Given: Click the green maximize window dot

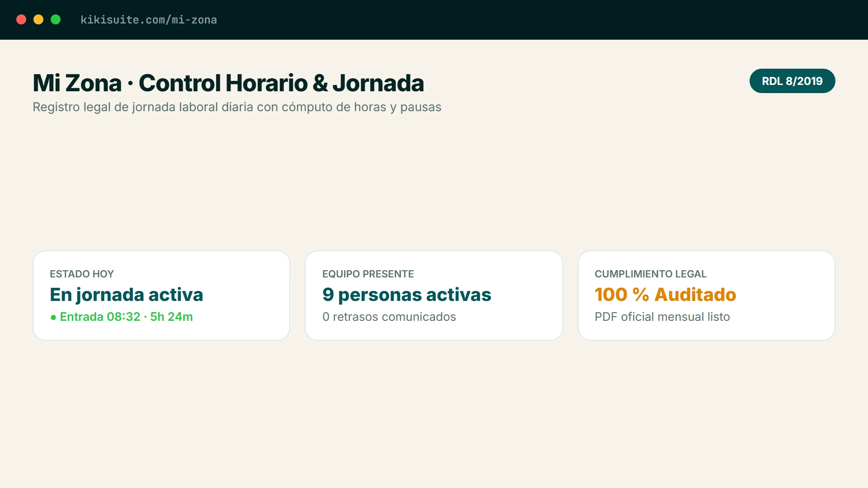Looking at the screenshot, I should coord(56,19).
